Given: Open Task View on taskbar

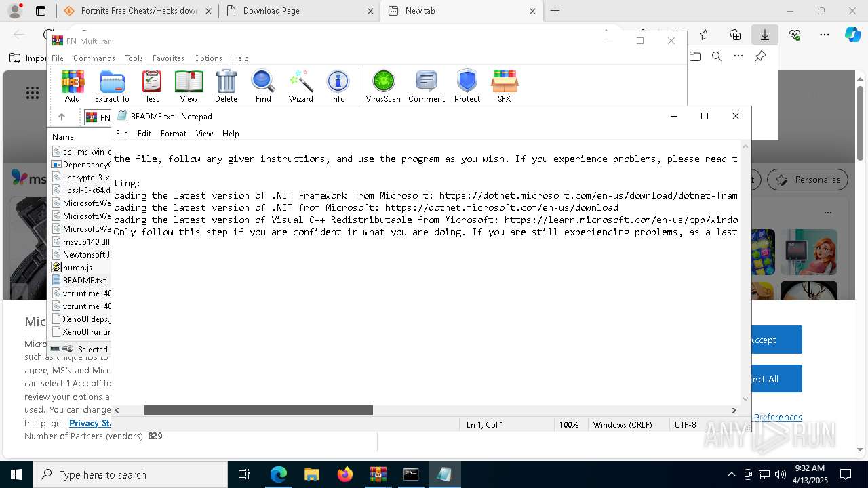Looking at the screenshot, I should coord(244,474).
